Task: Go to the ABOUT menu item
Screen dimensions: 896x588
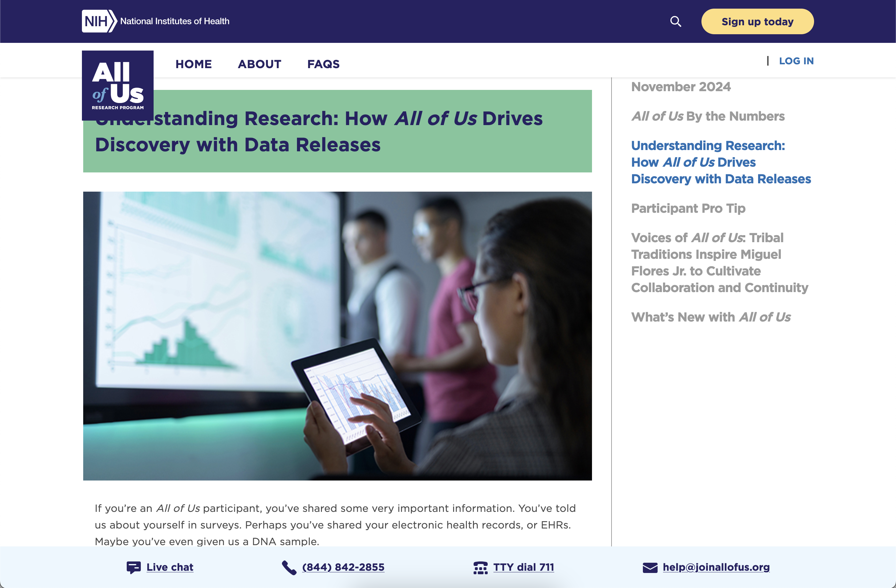Action: click(x=260, y=64)
